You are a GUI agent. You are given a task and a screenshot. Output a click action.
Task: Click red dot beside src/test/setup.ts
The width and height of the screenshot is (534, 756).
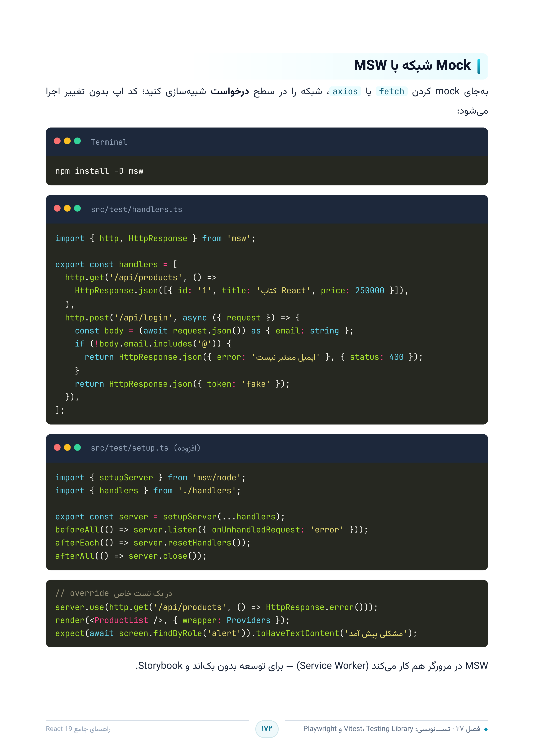pyautogui.click(x=57, y=448)
